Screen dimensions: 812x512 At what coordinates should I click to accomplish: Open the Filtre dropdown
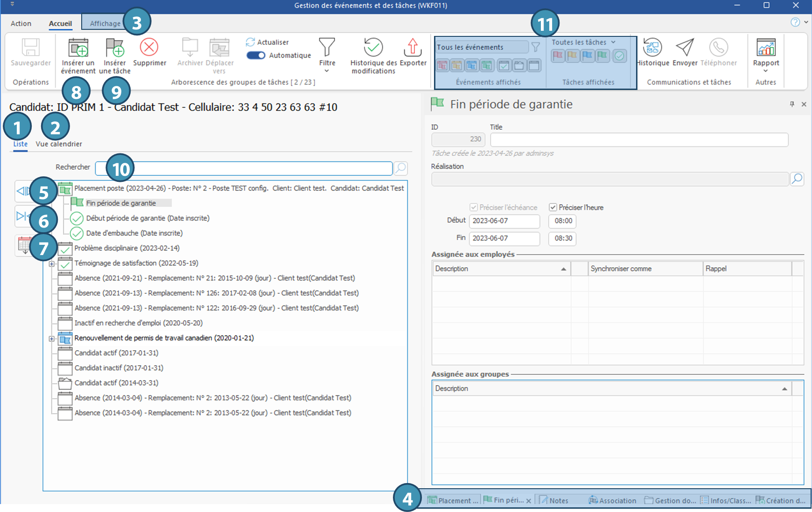pos(327,55)
